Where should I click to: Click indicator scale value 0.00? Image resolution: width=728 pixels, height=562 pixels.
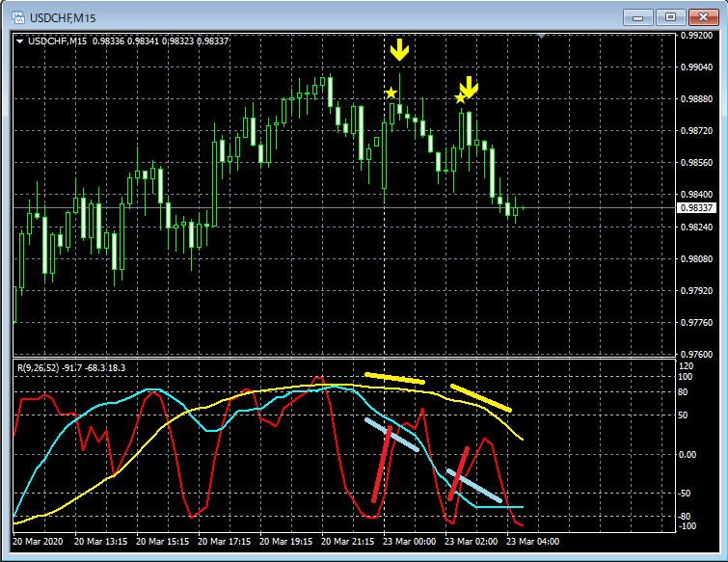(688, 455)
